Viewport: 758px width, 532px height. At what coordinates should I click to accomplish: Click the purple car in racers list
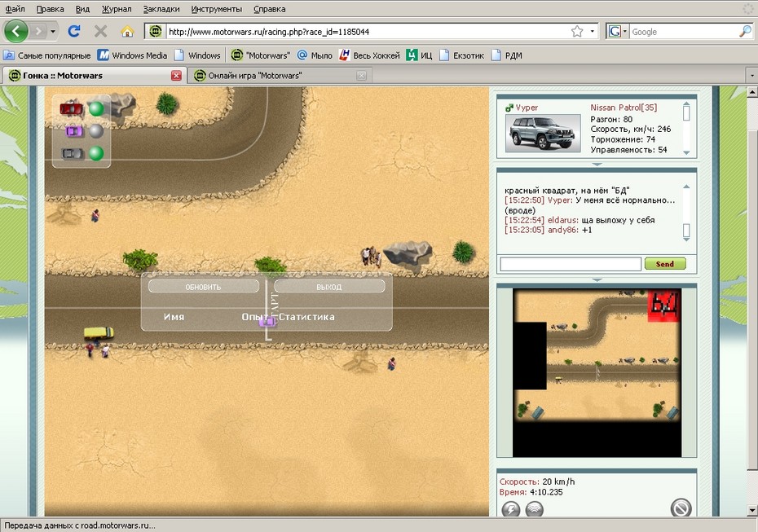coord(73,131)
